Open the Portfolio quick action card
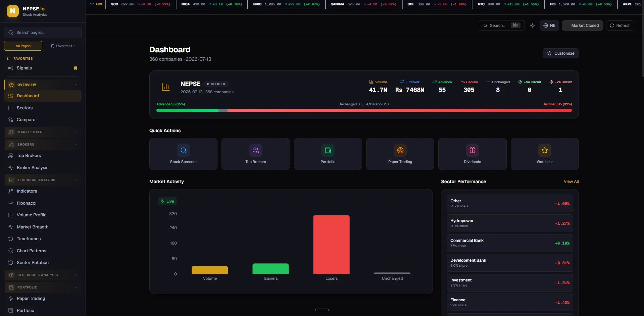644x316 pixels. [328, 154]
